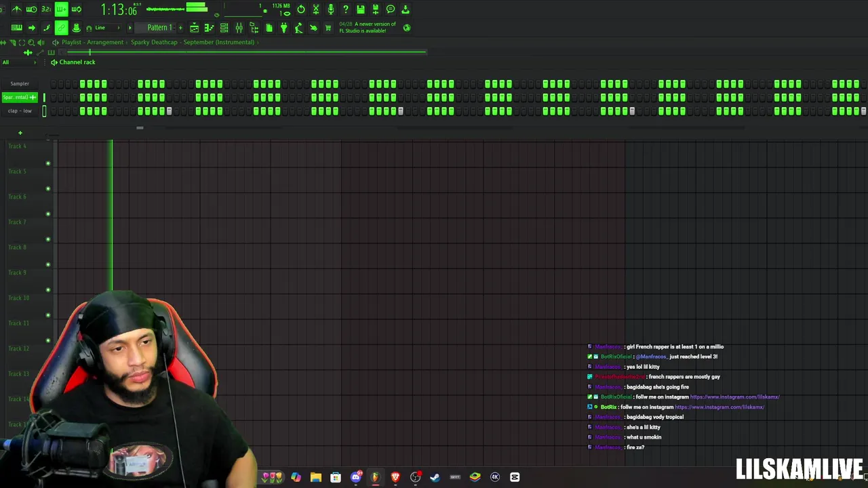The width and height of the screenshot is (868, 488).
Task: Click the playlist select dashed-box tool
Action: 22,42
